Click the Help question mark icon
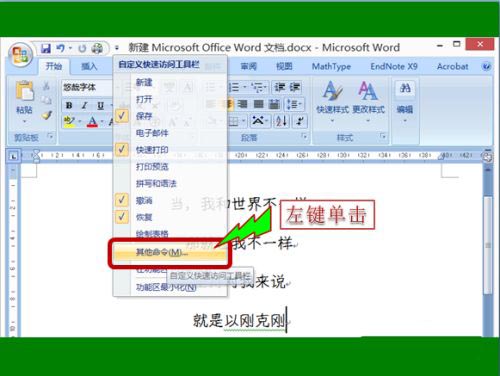The height and width of the screenshot is (376, 500). pyautogui.click(x=486, y=66)
